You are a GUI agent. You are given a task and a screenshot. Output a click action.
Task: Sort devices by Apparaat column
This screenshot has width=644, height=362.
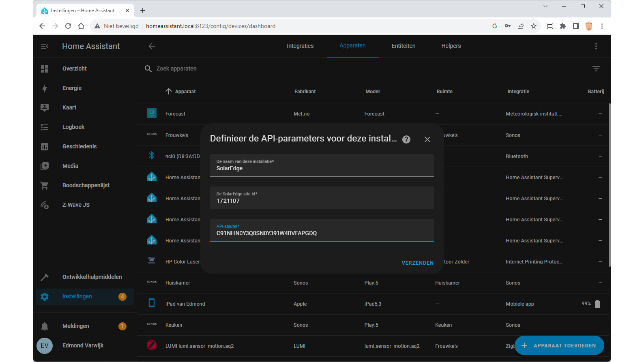point(185,92)
